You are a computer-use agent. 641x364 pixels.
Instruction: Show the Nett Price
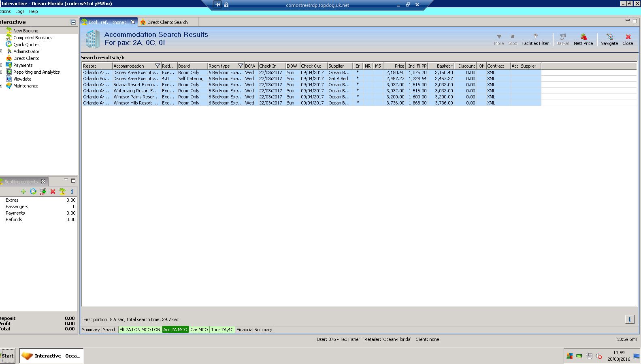click(x=583, y=39)
